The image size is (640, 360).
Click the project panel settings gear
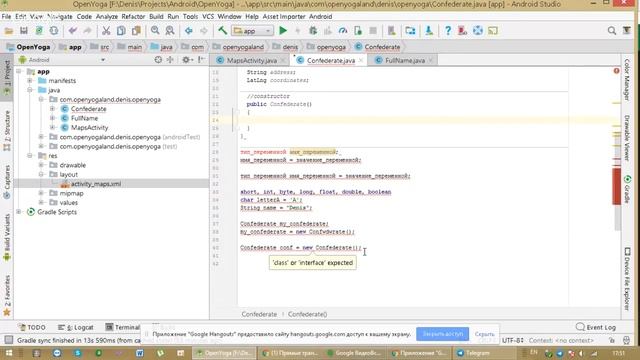(x=186, y=60)
